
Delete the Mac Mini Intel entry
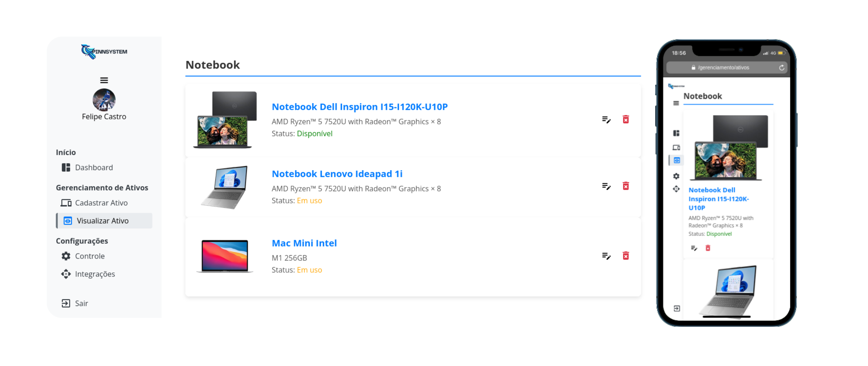[x=625, y=256]
